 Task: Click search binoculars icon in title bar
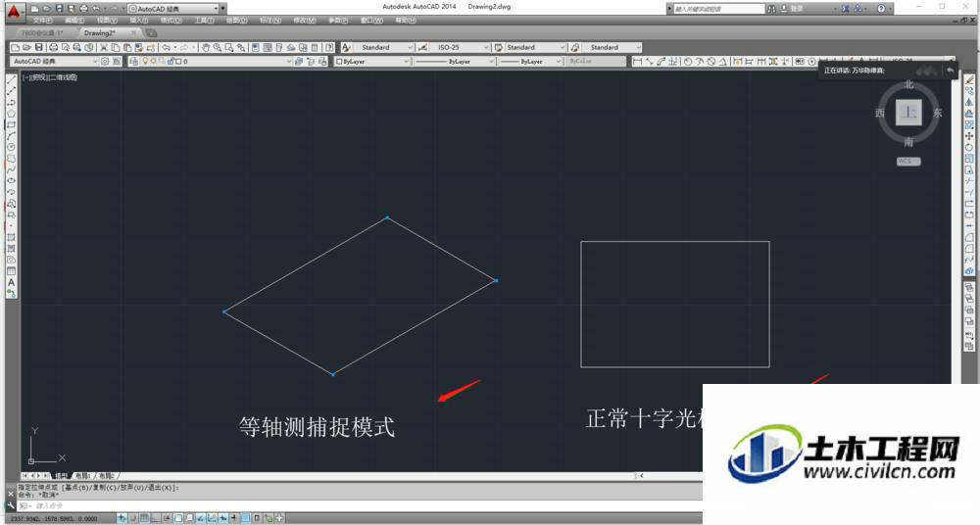[x=771, y=9]
